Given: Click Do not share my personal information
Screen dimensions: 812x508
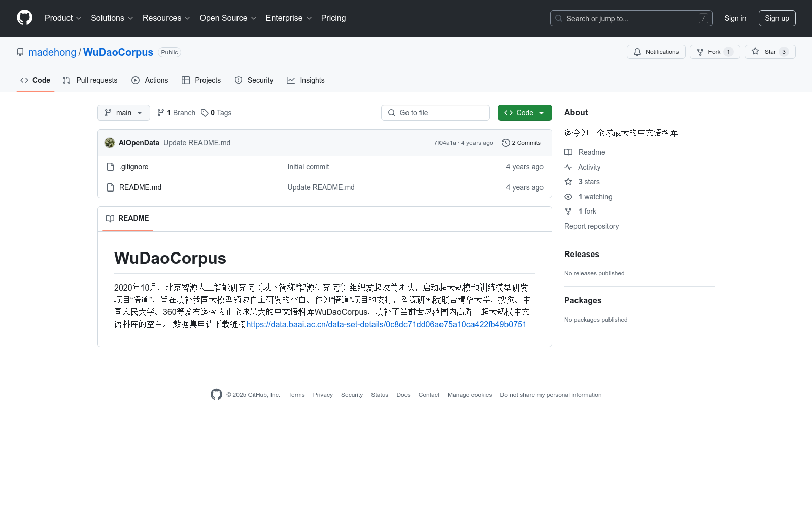Looking at the screenshot, I should coord(551,395).
